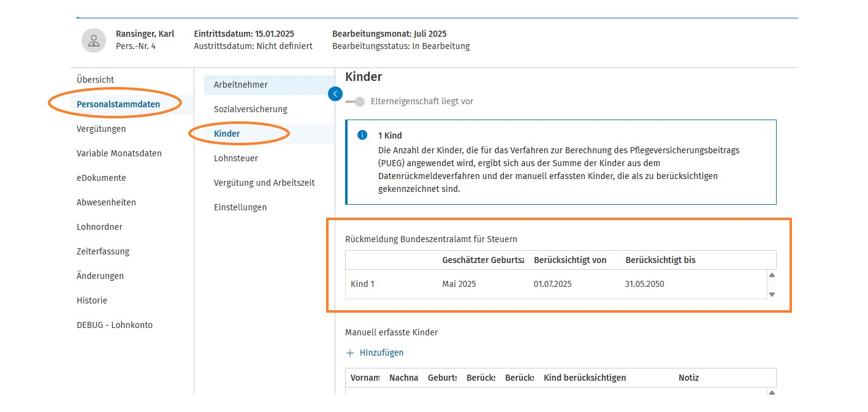Click the user avatar icon
868x412 pixels.
point(94,40)
